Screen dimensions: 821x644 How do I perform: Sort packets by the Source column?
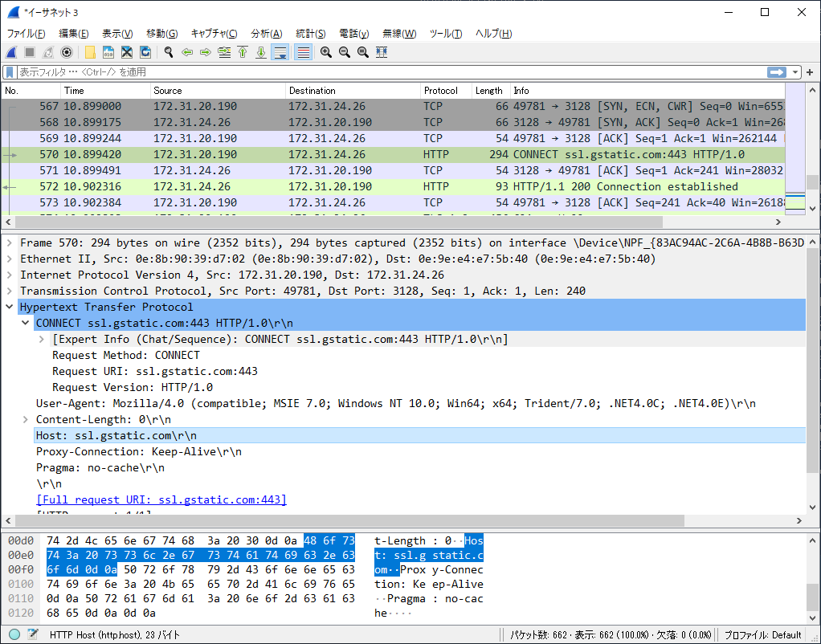tap(218, 91)
